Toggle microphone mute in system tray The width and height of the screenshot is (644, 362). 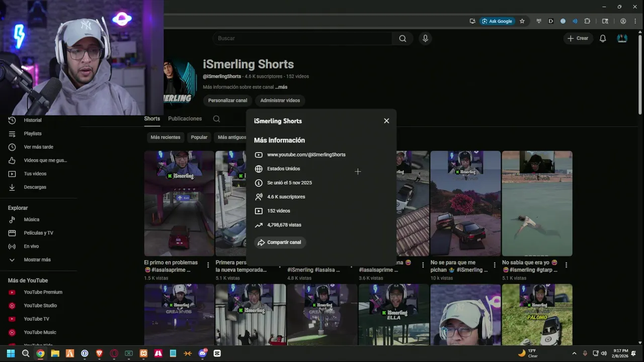click(x=585, y=353)
